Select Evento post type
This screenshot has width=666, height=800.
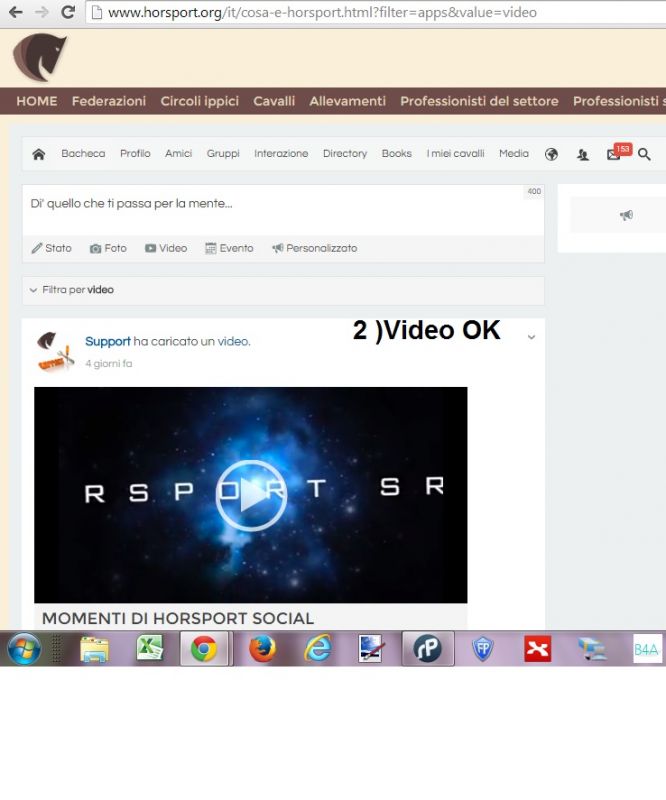[229, 248]
